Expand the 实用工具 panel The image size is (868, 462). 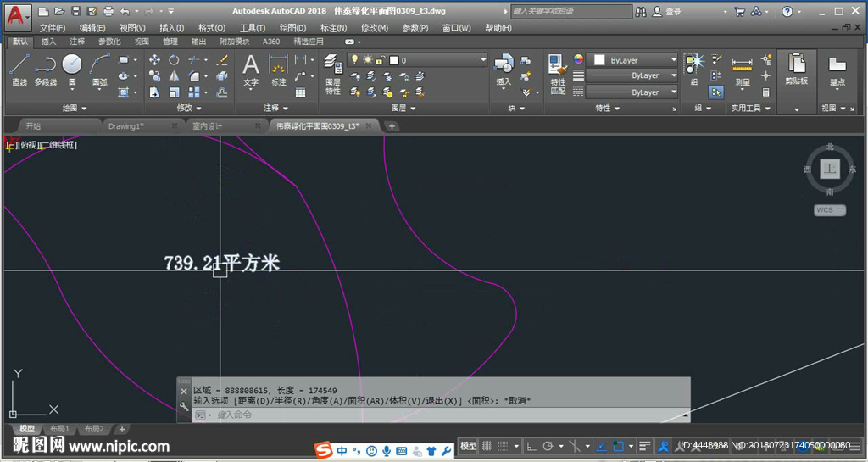(x=750, y=108)
